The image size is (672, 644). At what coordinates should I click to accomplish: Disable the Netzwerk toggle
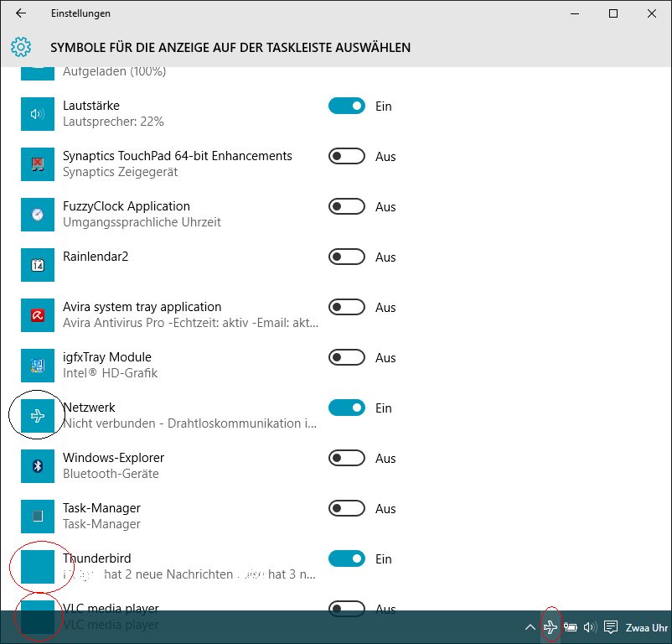tap(347, 408)
